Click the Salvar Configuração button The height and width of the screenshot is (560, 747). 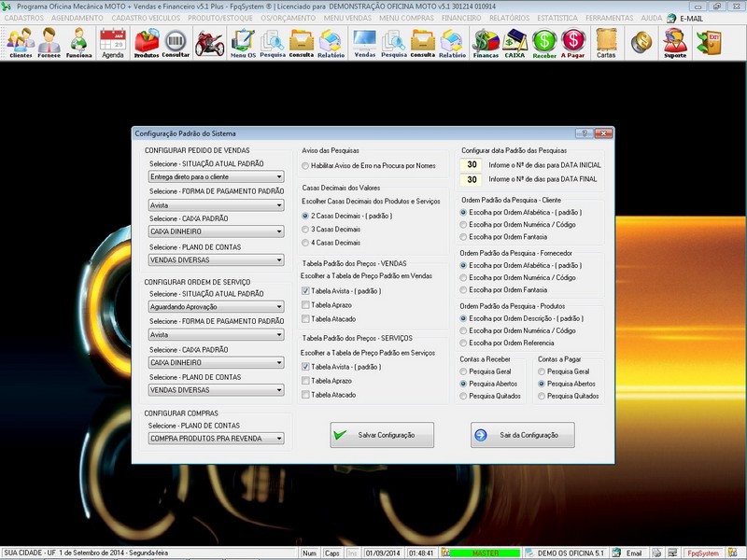382,435
